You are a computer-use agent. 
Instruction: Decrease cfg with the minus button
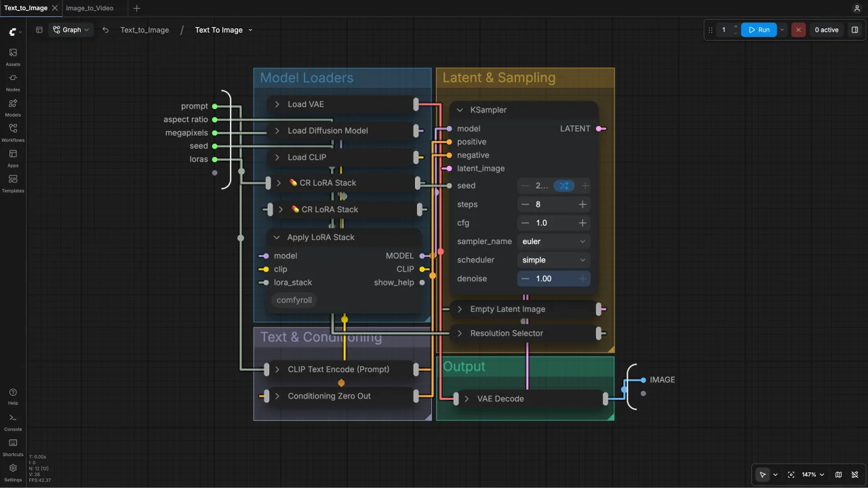coord(526,223)
